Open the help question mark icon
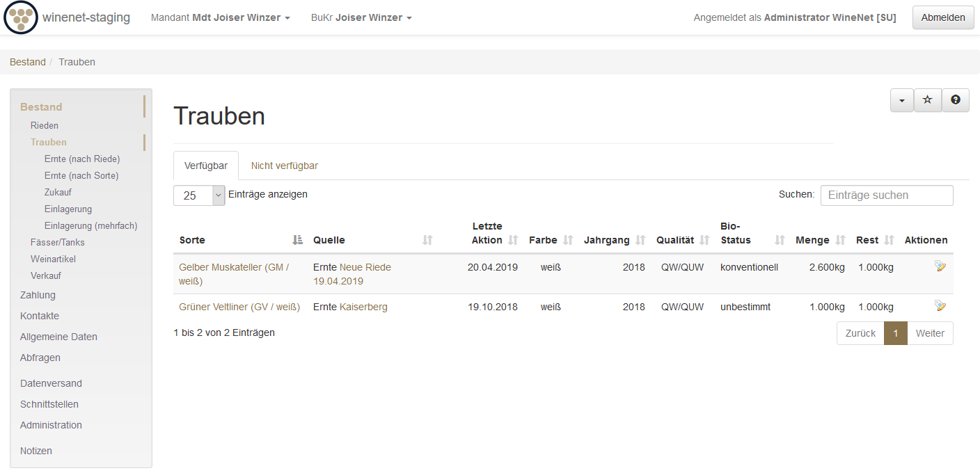Image resolution: width=980 pixels, height=473 pixels. point(955,100)
